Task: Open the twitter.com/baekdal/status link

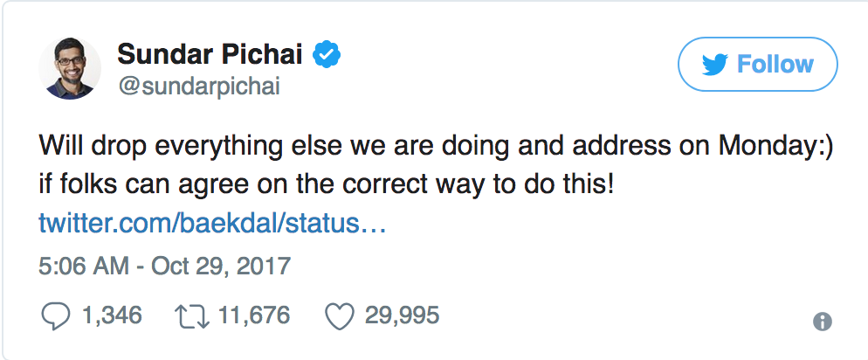Action: click(x=212, y=224)
